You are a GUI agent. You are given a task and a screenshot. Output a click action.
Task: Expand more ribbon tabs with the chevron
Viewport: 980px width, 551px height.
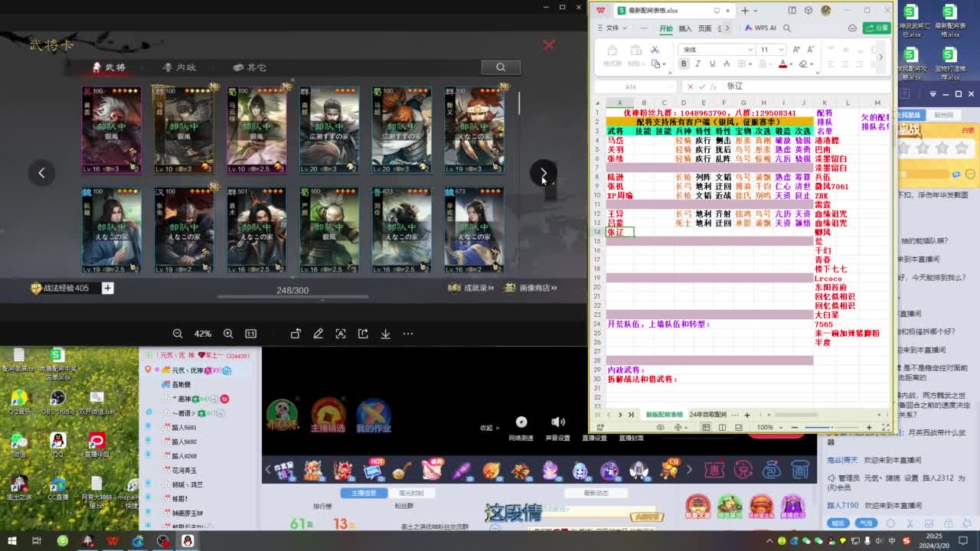pyautogui.click(x=727, y=28)
